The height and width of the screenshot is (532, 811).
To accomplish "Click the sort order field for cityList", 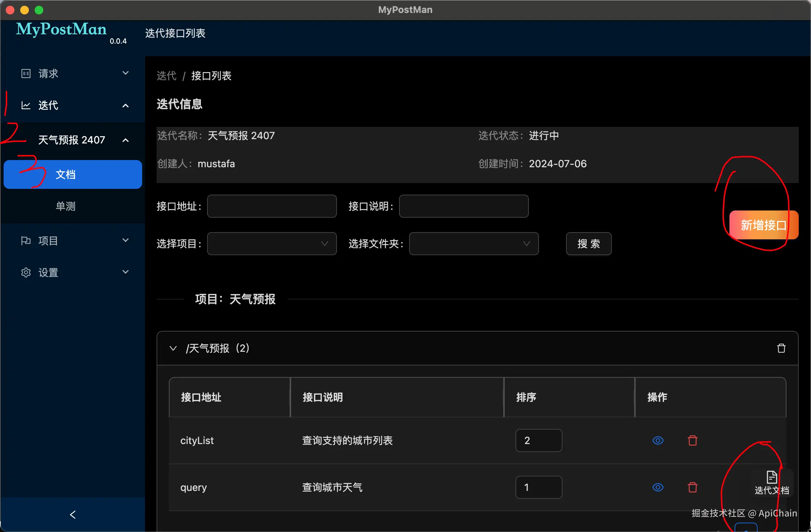I will pos(538,440).
